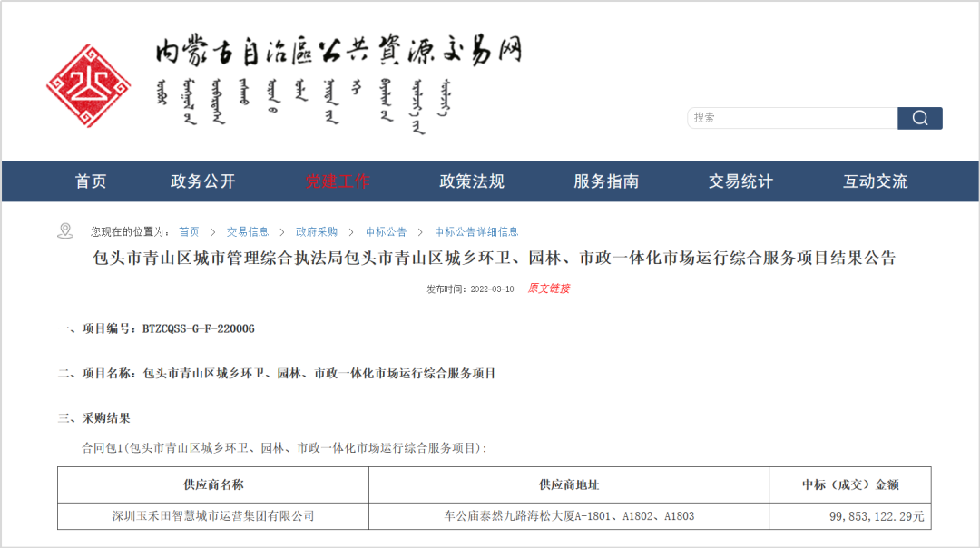Open the 政务公开 menu item
Image resolution: width=980 pixels, height=548 pixels.
pyautogui.click(x=202, y=181)
